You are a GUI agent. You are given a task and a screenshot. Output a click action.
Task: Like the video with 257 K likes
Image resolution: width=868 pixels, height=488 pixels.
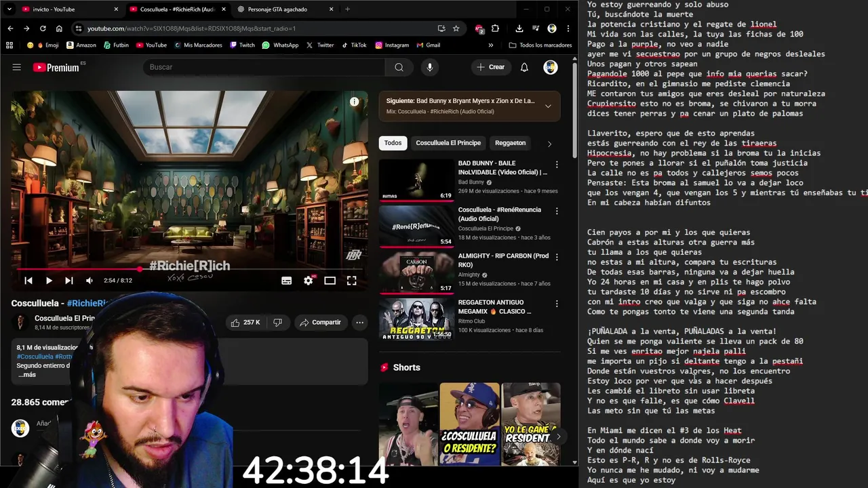coord(245,323)
